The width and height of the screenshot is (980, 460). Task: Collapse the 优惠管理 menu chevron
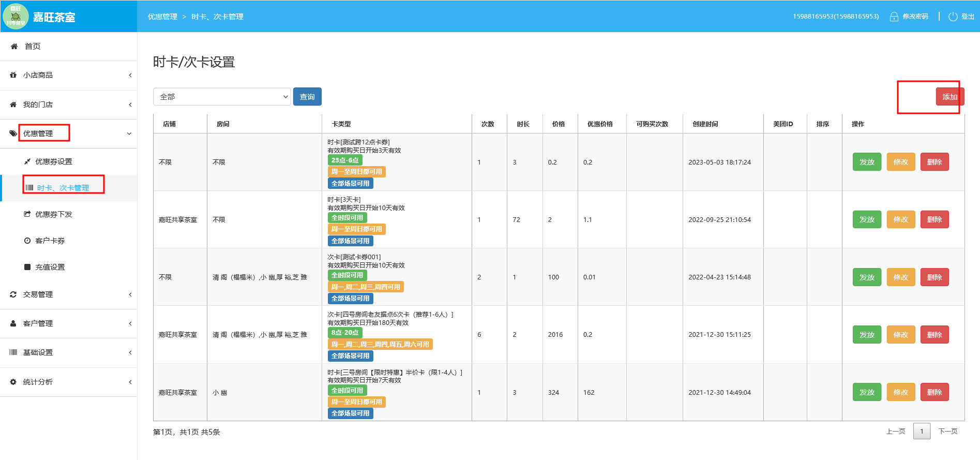pos(129,133)
